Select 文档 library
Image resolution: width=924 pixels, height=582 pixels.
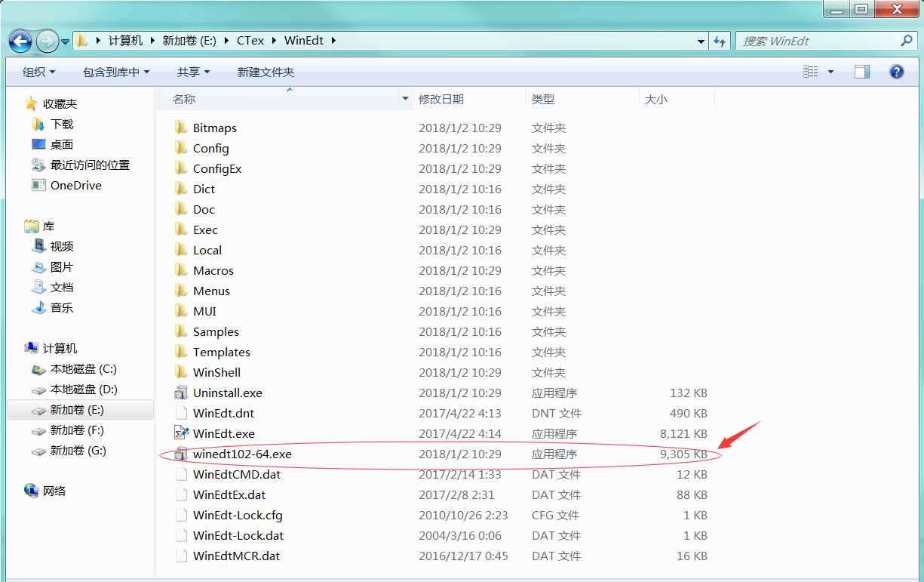pyautogui.click(x=62, y=287)
